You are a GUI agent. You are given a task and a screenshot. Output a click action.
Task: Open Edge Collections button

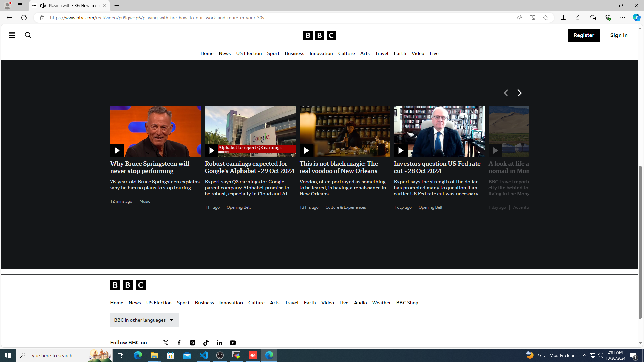pyautogui.click(x=593, y=18)
